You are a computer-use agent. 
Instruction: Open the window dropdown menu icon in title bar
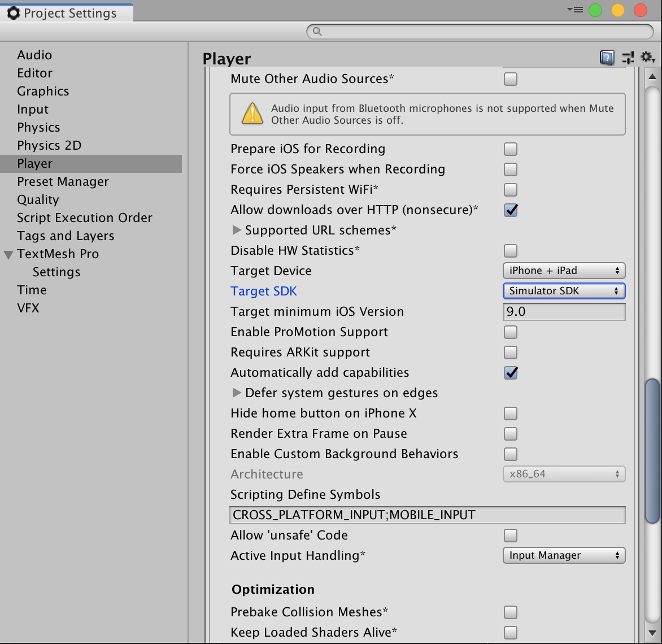[x=574, y=10]
